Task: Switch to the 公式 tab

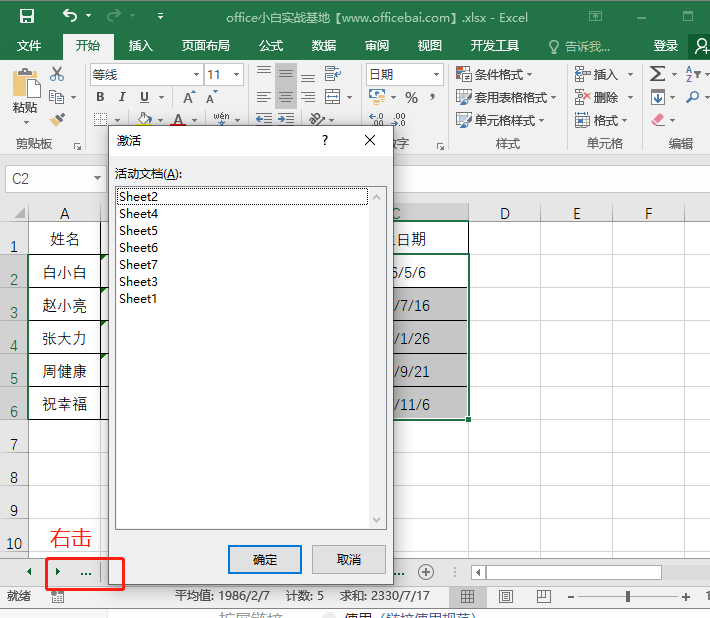Action: click(x=271, y=46)
